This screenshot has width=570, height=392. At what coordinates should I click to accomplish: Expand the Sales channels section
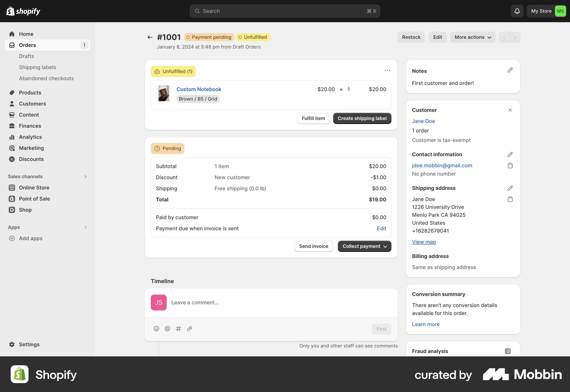click(85, 176)
